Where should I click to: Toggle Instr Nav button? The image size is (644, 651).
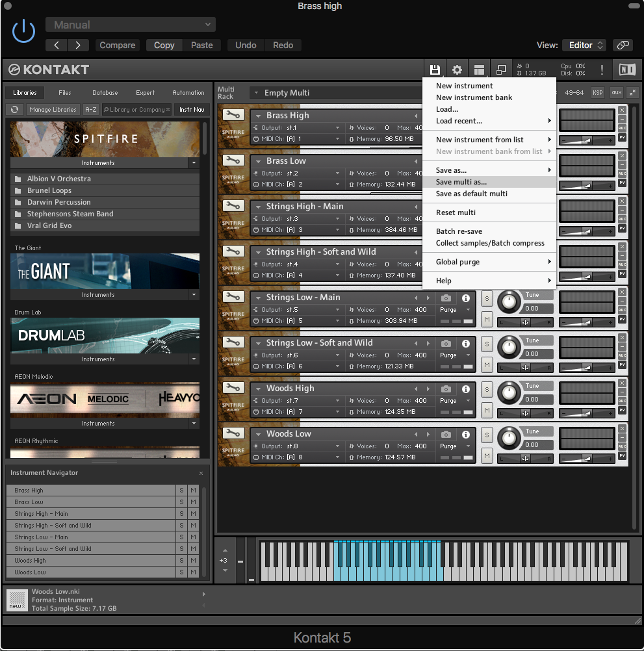192,110
